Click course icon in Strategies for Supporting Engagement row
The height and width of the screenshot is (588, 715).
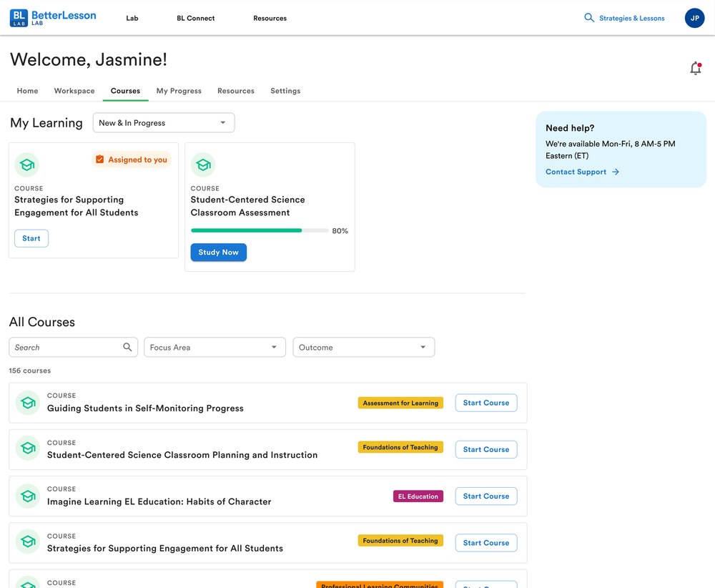point(28,542)
